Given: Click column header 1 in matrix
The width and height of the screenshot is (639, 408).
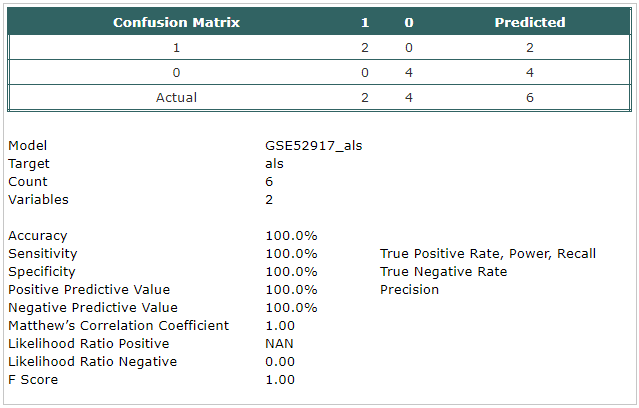Looking at the screenshot, I should tap(365, 22).
